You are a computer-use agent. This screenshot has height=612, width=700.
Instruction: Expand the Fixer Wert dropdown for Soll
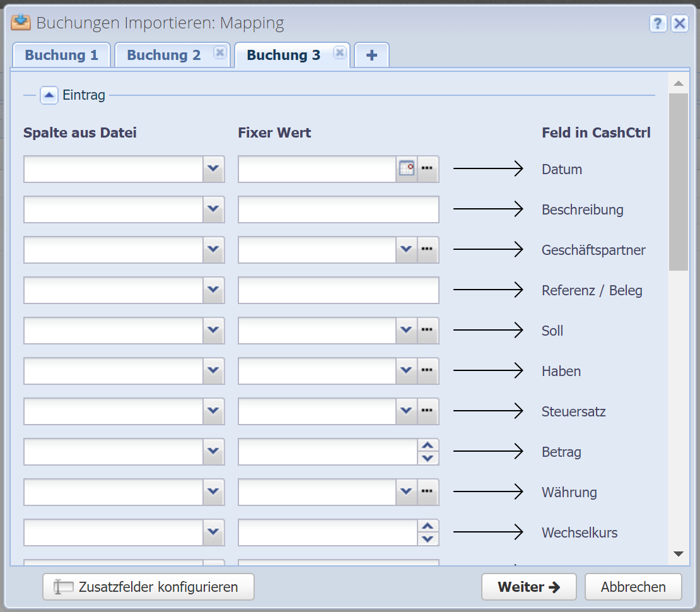click(406, 331)
